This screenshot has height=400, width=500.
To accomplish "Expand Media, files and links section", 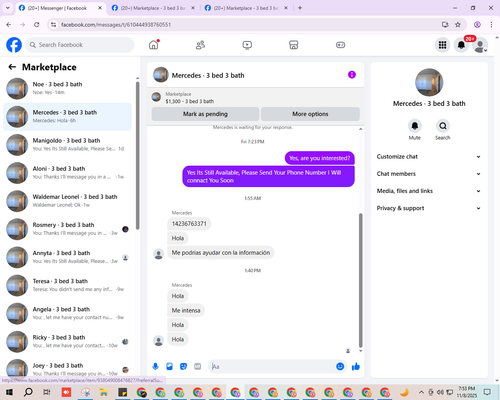I will [429, 191].
